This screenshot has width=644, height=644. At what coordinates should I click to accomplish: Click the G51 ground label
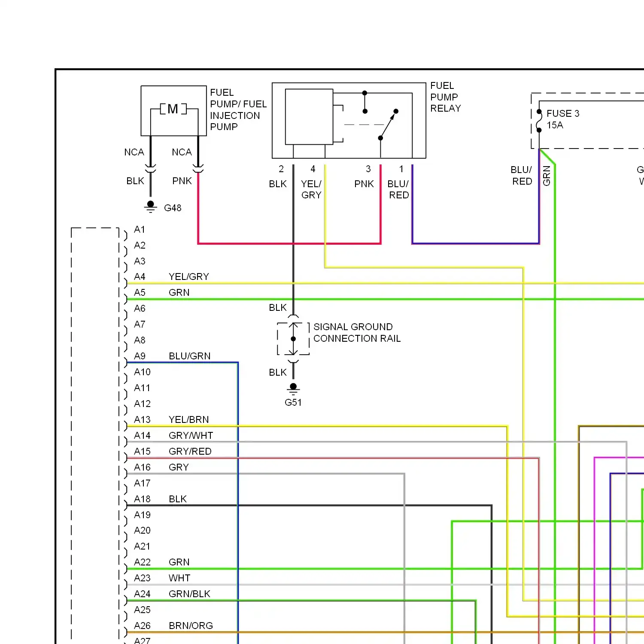point(293,402)
